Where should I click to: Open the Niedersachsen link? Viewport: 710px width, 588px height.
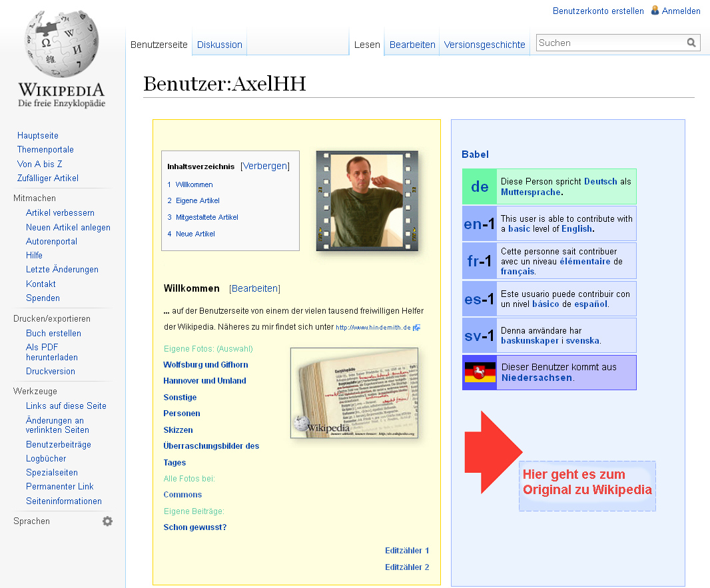pos(537,378)
